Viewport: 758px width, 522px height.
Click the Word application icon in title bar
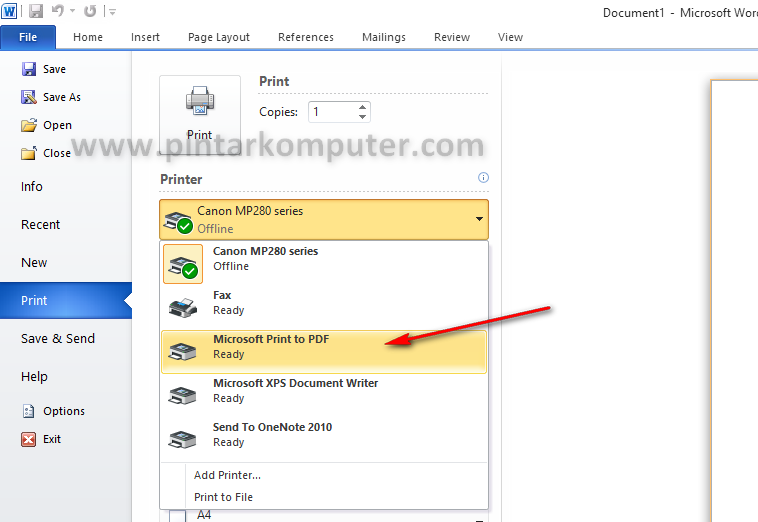click(x=9, y=11)
